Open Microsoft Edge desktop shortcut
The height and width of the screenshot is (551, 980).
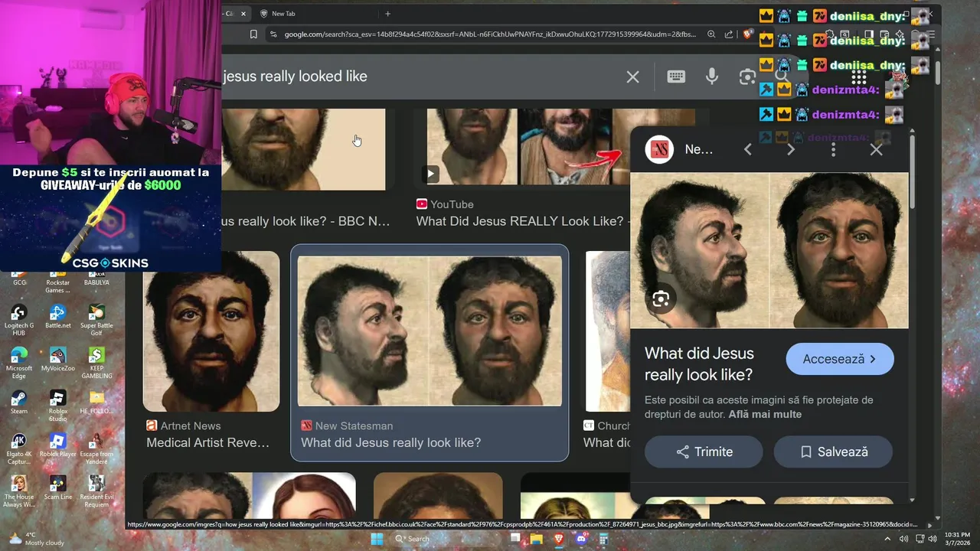[x=19, y=363]
